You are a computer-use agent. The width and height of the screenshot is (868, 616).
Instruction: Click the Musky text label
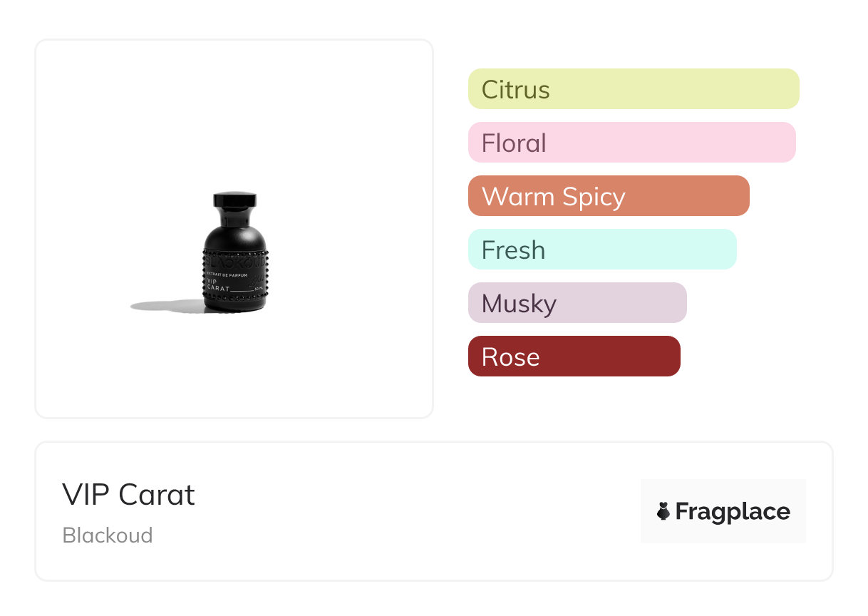519,304
